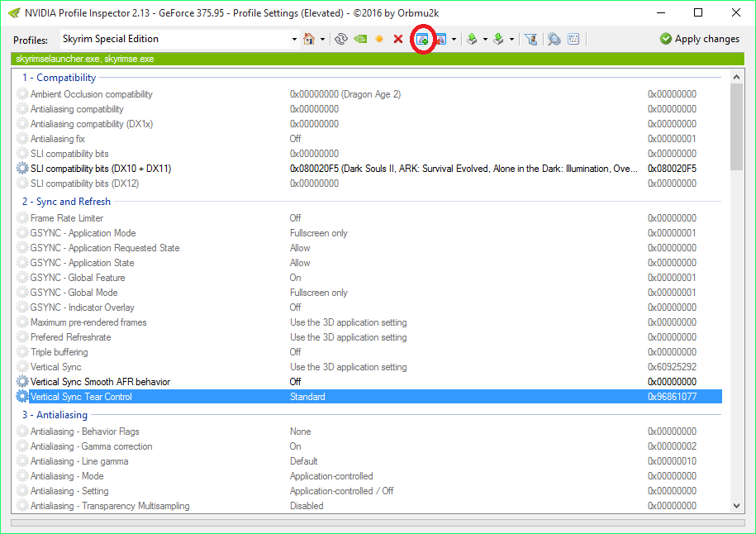
Task: Open the dropdown arrow beside the remove application icon
Action: 454,40
